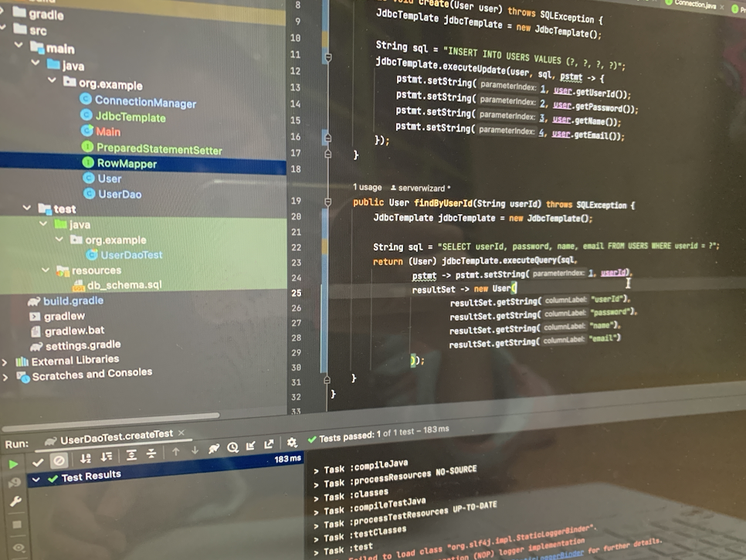Open the ConnectionManager class file

[144, 102]
